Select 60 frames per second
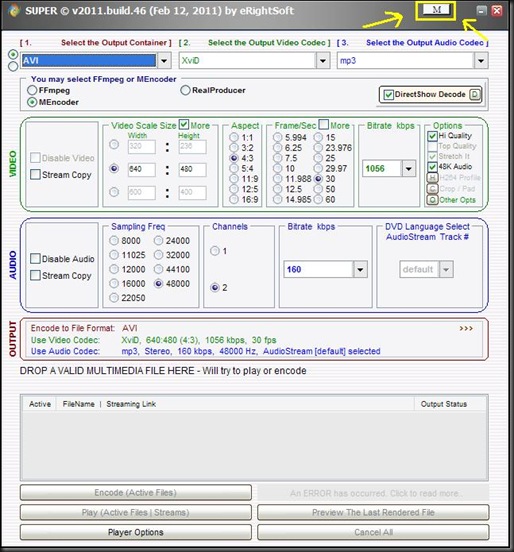514x552 pixels. click(318, 200)
